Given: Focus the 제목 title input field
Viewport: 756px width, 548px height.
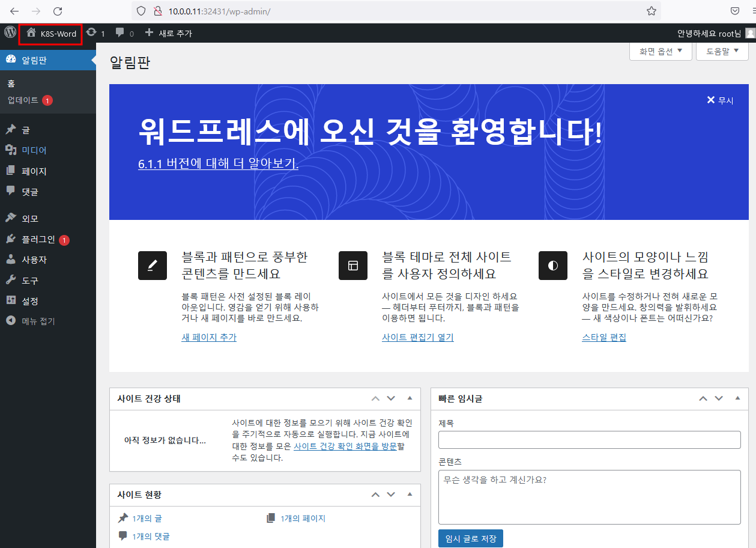Looking at the screenshot, I should (x=590, y=440).
